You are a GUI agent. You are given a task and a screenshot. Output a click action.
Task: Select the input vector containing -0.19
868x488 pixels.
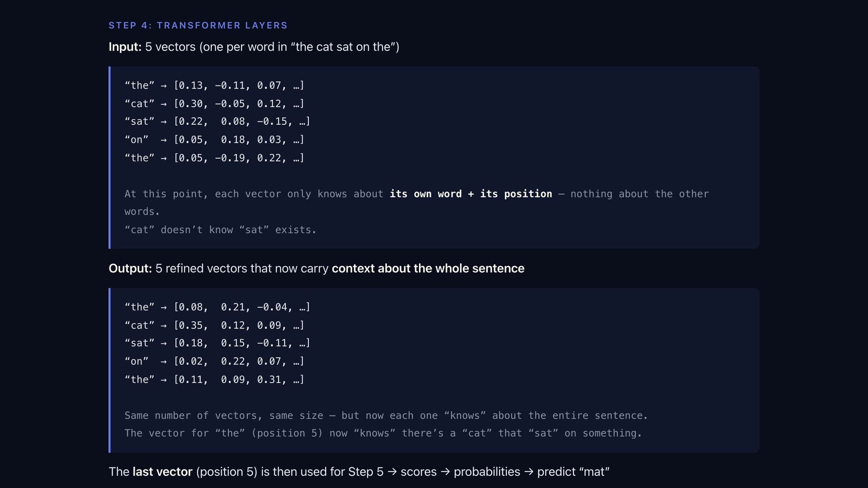[214, 158]
